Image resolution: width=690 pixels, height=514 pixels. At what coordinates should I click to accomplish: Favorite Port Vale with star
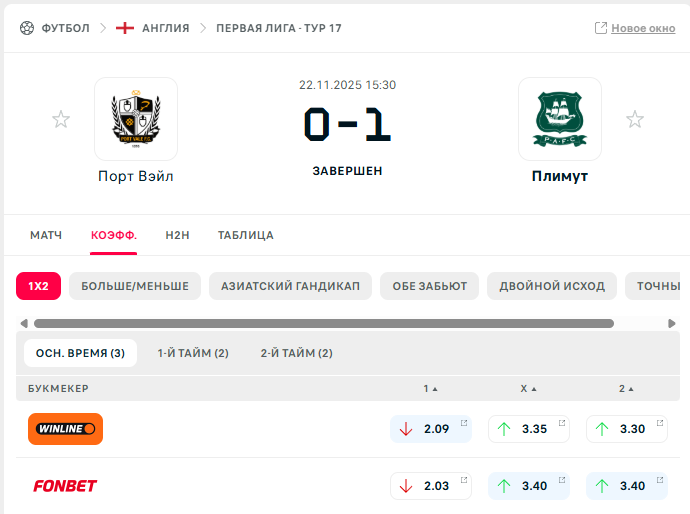[x=61, y=120]
